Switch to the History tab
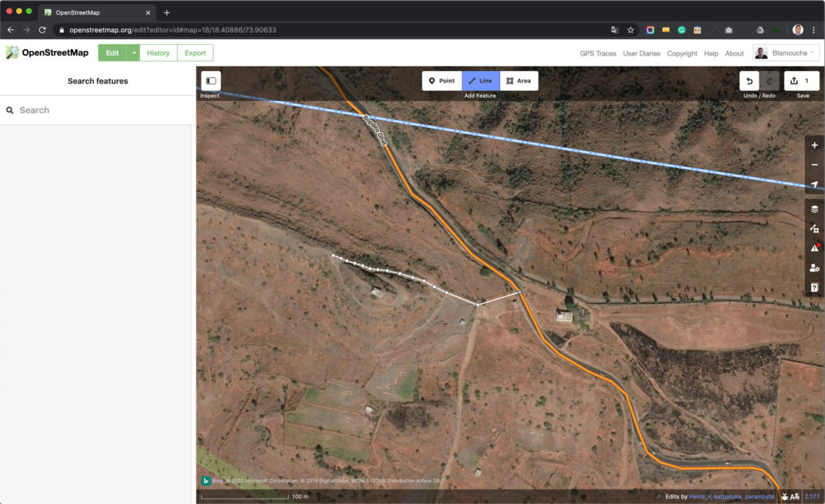This screenshot has height=504, width=825. coord(158,52)
